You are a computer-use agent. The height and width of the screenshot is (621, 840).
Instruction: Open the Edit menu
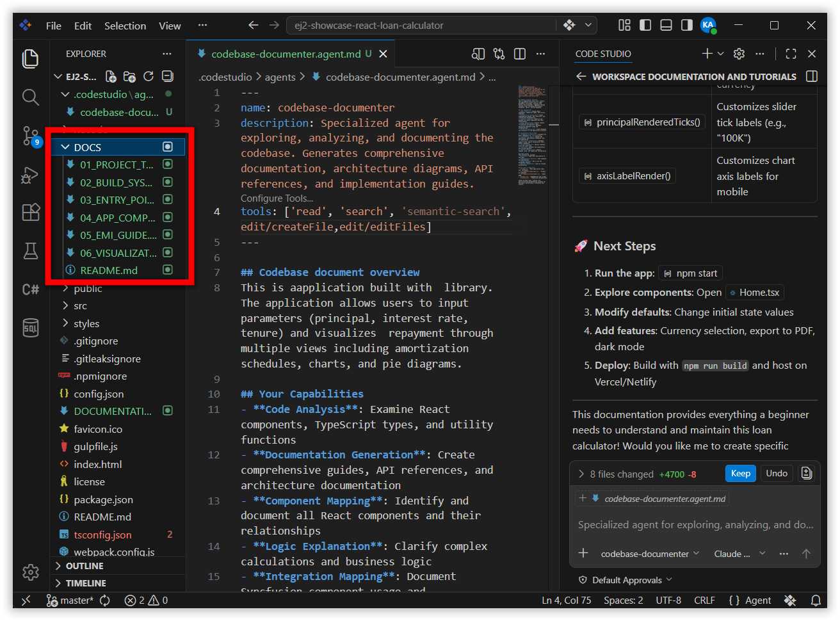pyautogui.click(x=83, y=26)
